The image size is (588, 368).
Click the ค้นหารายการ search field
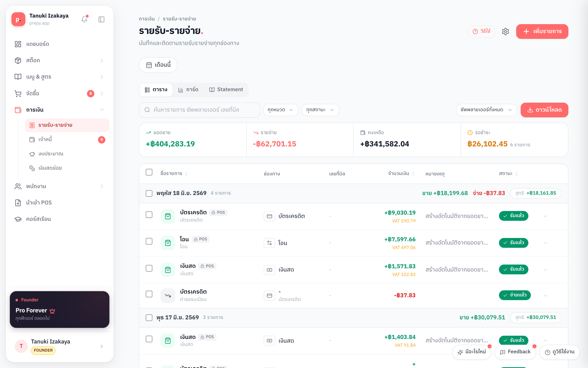[199, 110]
